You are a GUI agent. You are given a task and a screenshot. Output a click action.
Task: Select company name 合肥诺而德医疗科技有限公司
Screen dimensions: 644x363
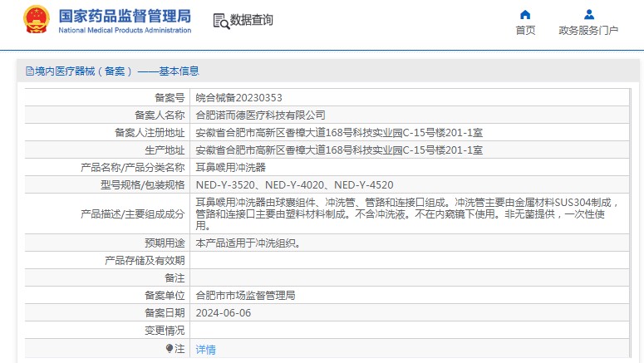click(x=260, y=115)
